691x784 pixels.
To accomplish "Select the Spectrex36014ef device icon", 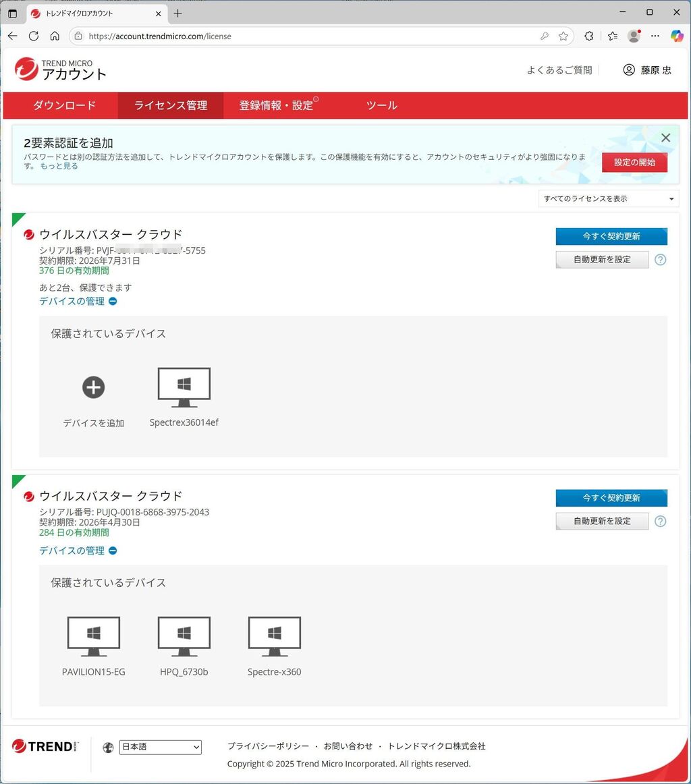I will [184, 387].
